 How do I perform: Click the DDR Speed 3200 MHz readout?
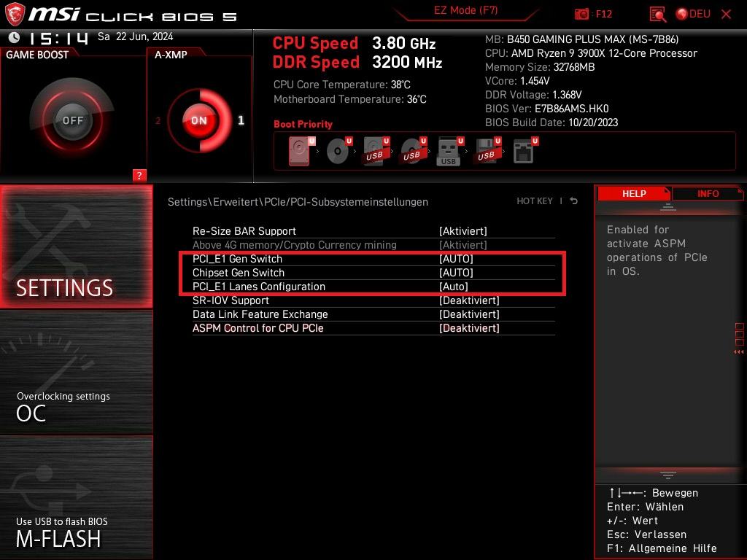tap(357, 63)
